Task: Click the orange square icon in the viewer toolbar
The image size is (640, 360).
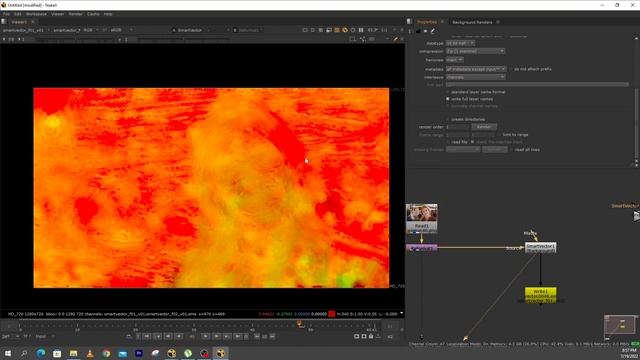Action: [x=337, y=30]
